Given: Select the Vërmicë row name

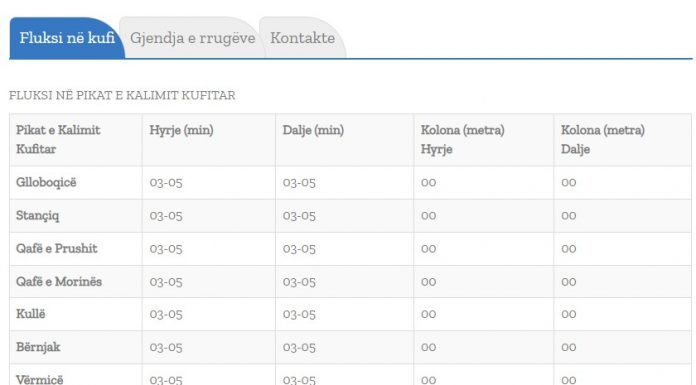Looking at the screenshot, I should pyautogui.click(x=40, y=380).
